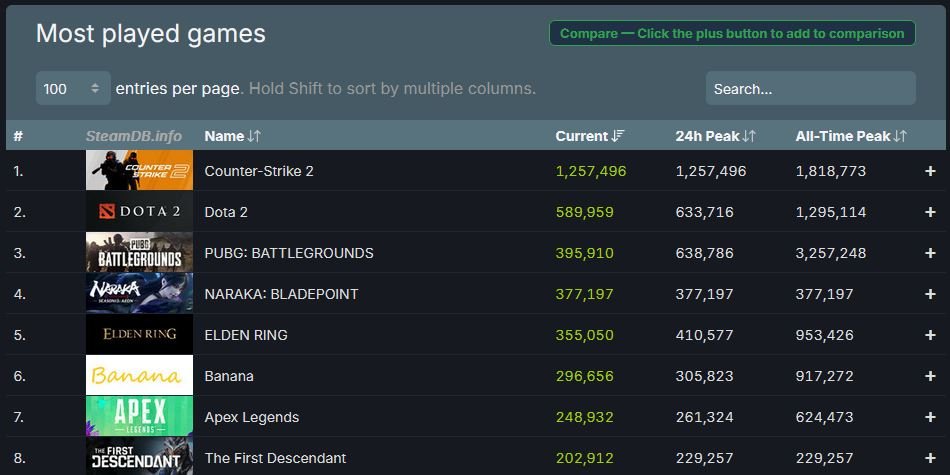Screen dimensions: 950x475
Task: Add Counter-Strike 2 to comparison with plus
Action: point(930,171)
